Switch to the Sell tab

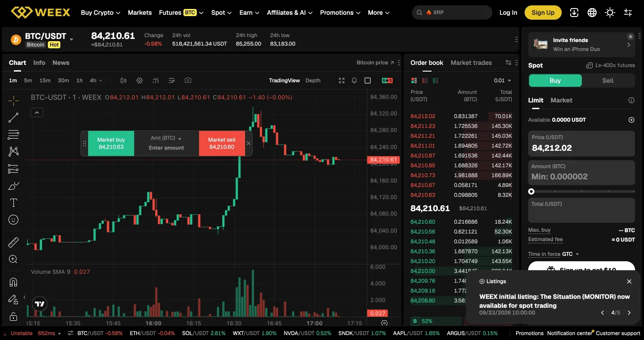[x=608, y=81]
